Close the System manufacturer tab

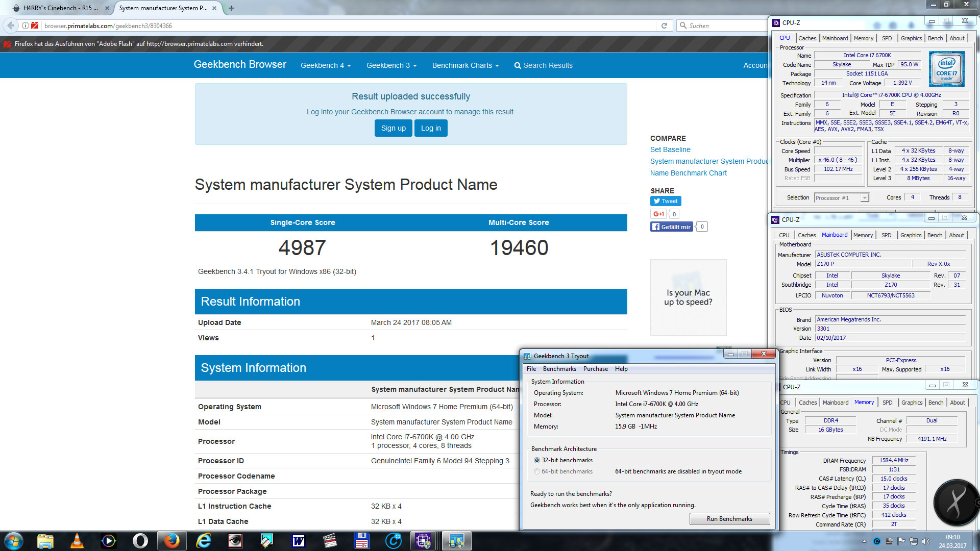pos(214,8)
